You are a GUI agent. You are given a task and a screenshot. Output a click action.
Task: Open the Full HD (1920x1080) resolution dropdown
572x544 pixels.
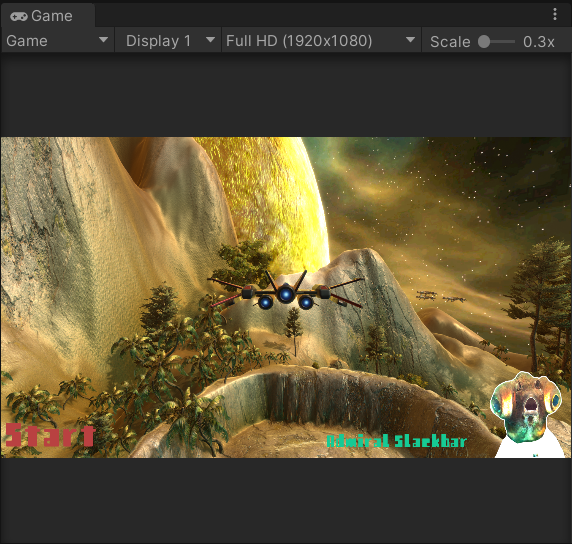[x=321, y=40]
